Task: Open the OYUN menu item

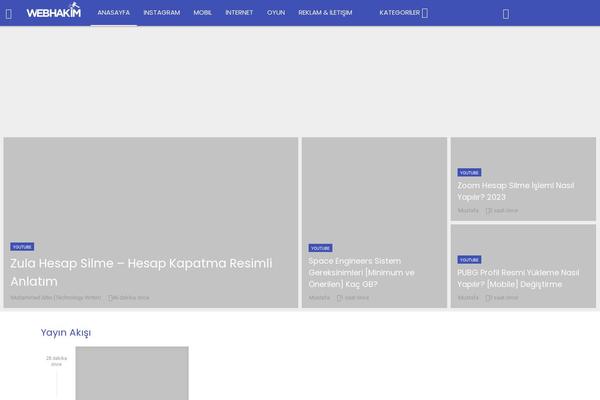Action: [x=276, y=13]
